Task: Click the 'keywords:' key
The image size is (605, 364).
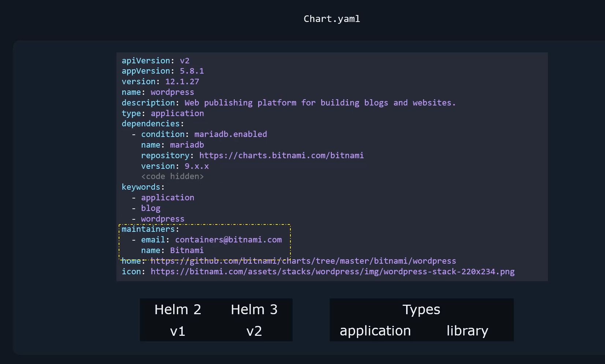Action: click(143, 187)
